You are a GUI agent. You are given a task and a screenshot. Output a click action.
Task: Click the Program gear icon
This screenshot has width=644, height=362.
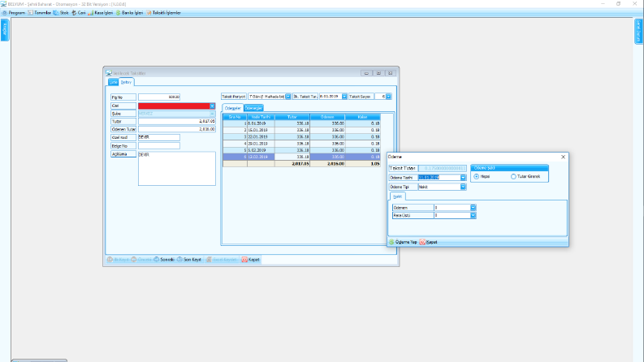coord(5,13)
